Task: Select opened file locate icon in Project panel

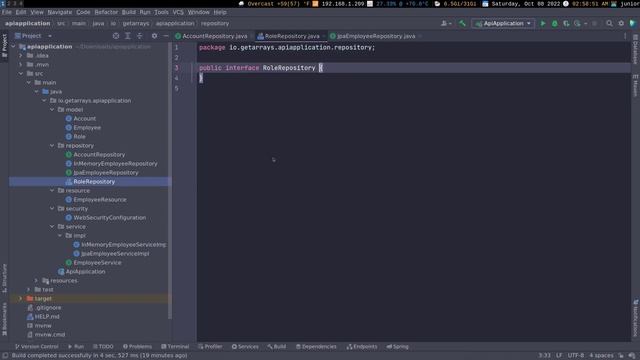Action: (x=116, y=36)
